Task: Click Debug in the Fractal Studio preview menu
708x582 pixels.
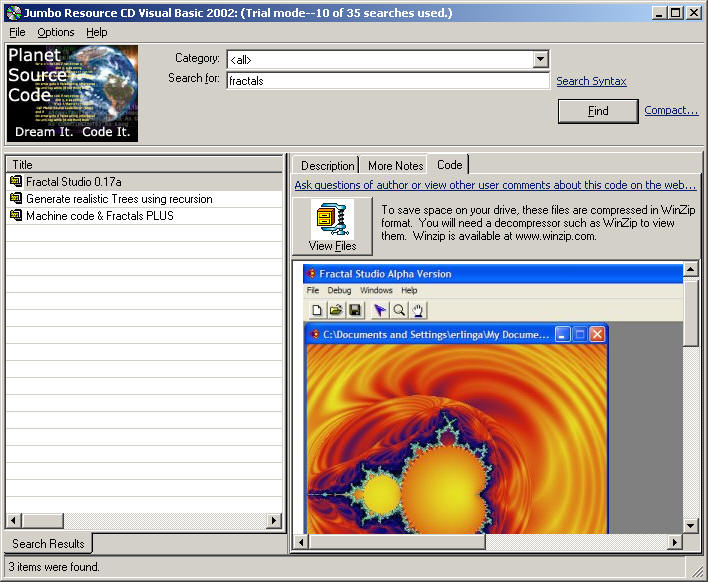Action: (339, 290)
